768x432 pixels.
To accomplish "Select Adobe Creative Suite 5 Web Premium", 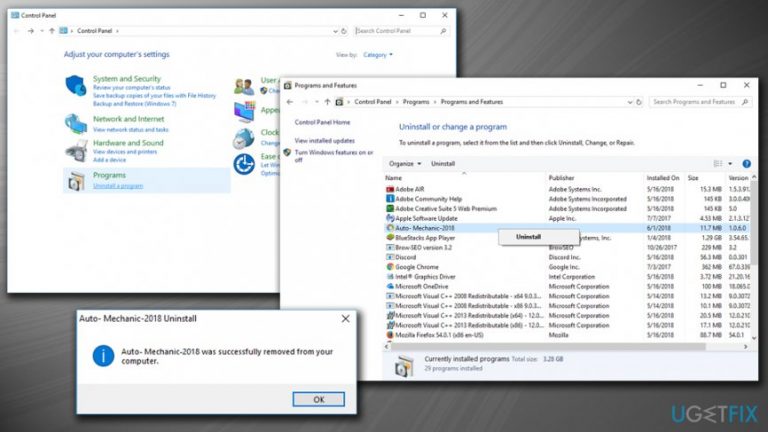I will point(567,209).
